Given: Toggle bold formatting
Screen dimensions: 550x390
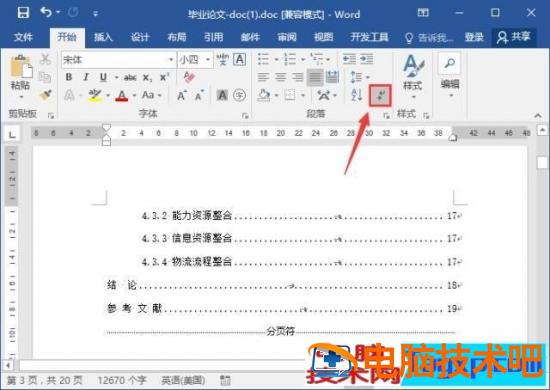Looking at the screenshot, I should click(69, 77).
